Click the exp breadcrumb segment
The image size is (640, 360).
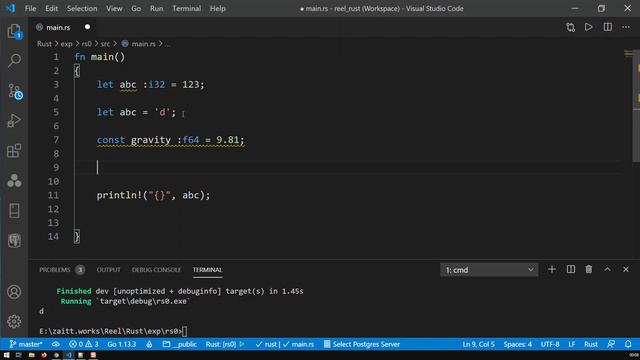pyautogui.click(x=66, y=44)
